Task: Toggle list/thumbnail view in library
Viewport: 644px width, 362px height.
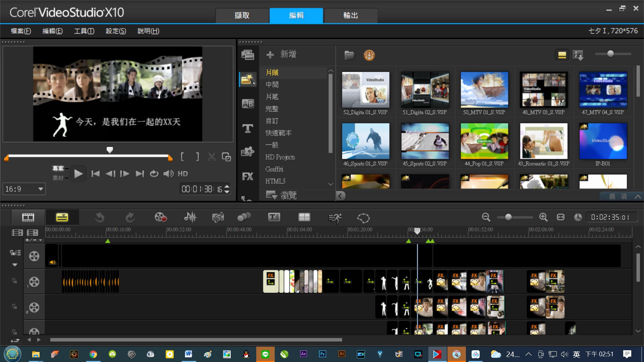Action: tap(562, 55)
